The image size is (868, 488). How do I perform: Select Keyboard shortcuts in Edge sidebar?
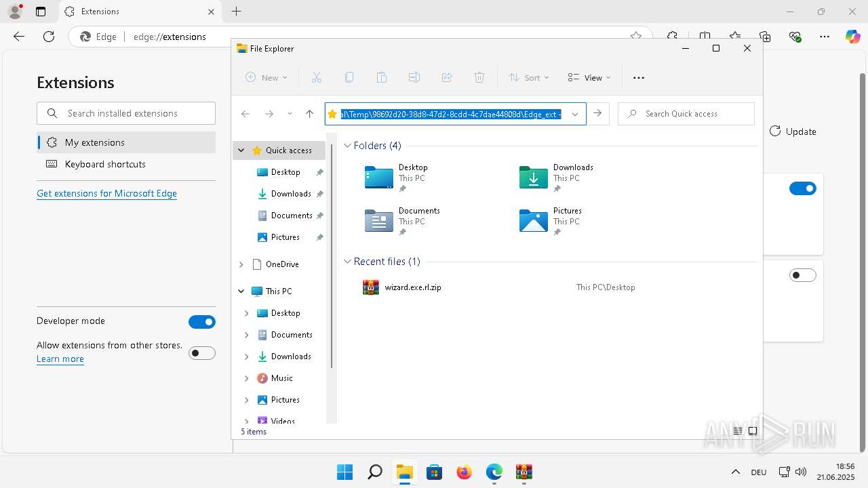[126, 164]
